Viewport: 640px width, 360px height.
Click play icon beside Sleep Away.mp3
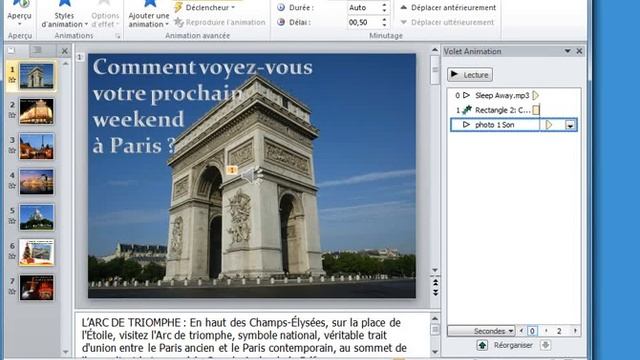click(x=467, y=95)
